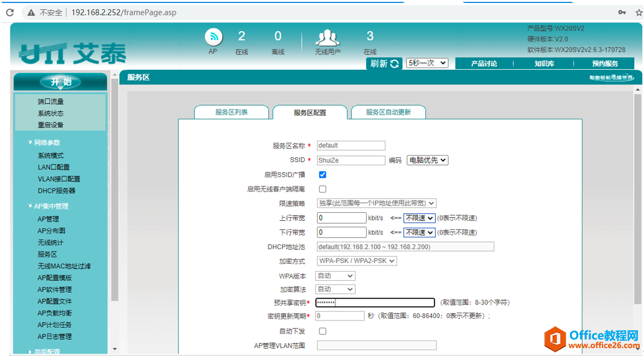
Task: Click the 刷新 refresh button
Action: pos(384,63)
